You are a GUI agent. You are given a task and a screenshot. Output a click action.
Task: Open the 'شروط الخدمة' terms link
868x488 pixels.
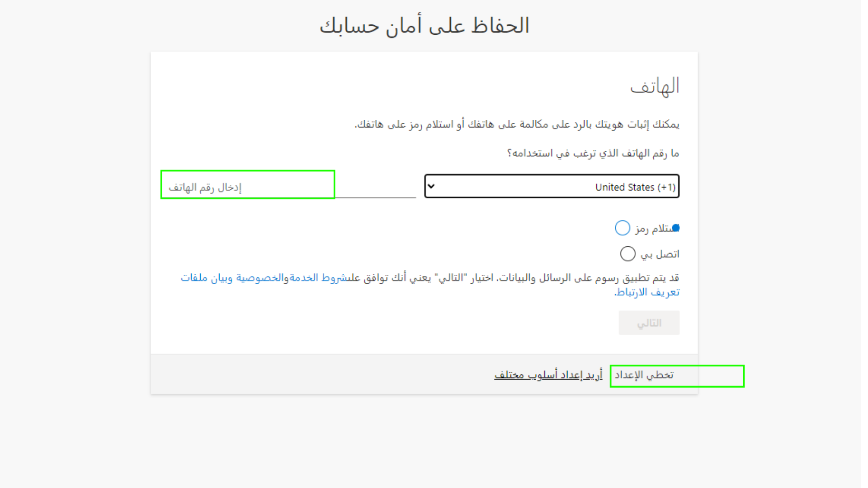[x=319, y=278]
